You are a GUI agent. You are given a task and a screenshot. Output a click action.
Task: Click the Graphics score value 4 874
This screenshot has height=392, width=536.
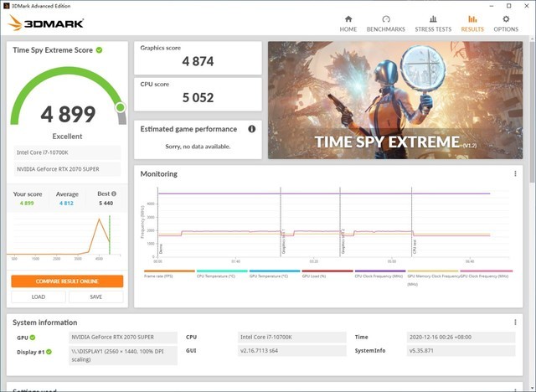[x=198, y=61]
